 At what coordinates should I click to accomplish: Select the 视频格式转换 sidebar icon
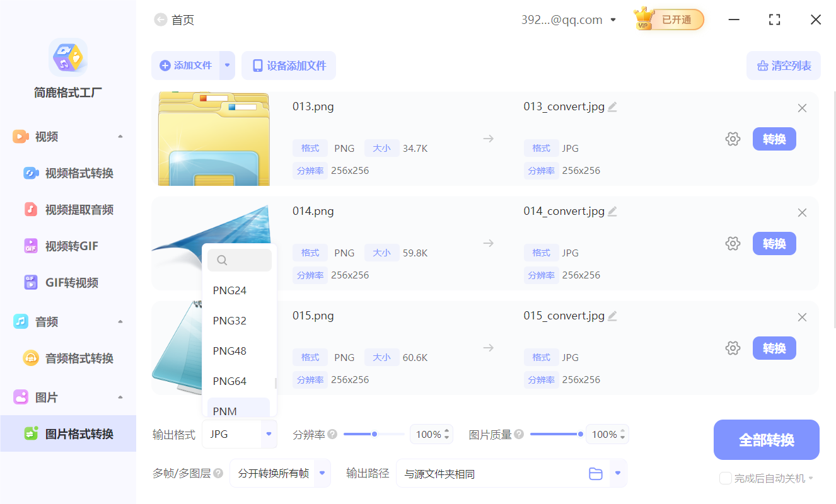30,173
